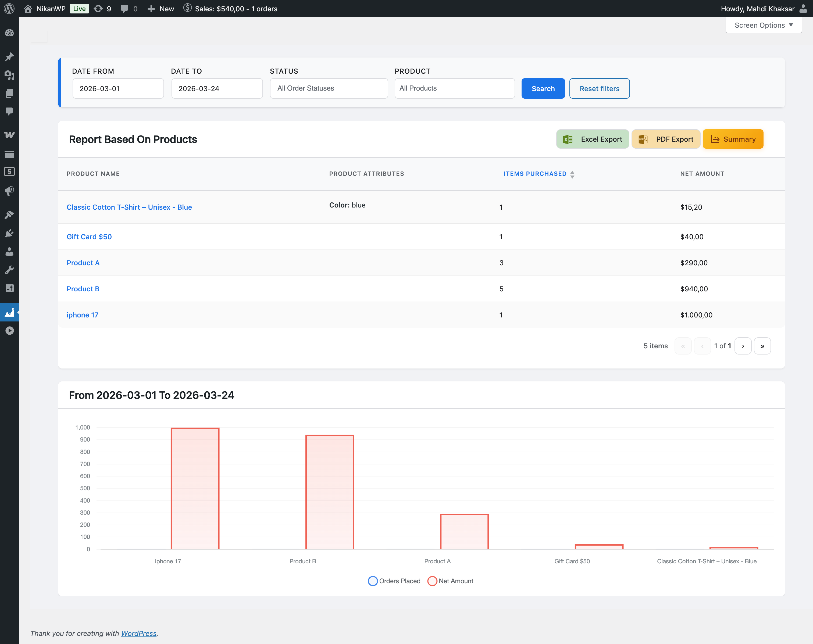Open the Dashboard sidebar icon
Image resolution: width=813 pixels, height=644 pixels.
(x=9, y=33)
